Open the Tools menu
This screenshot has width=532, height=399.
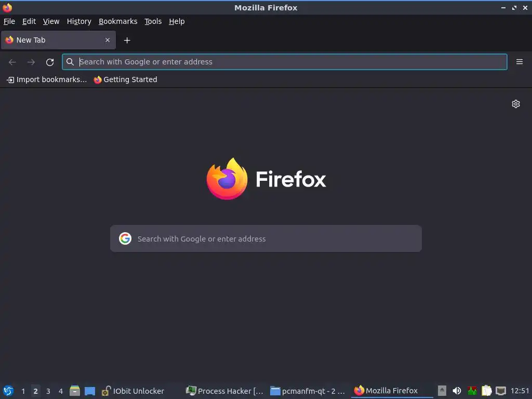coord(153,21)
